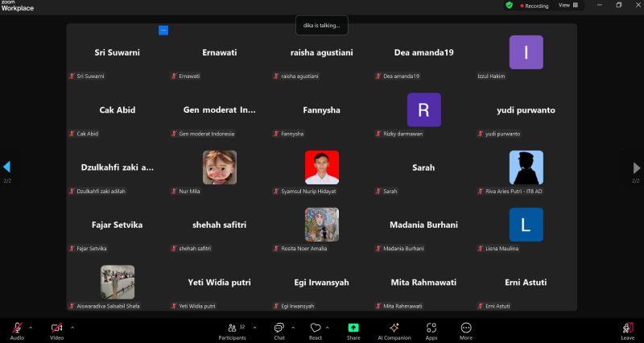Click the More options icon
The image size is (644, 343).
click(466, 329)
